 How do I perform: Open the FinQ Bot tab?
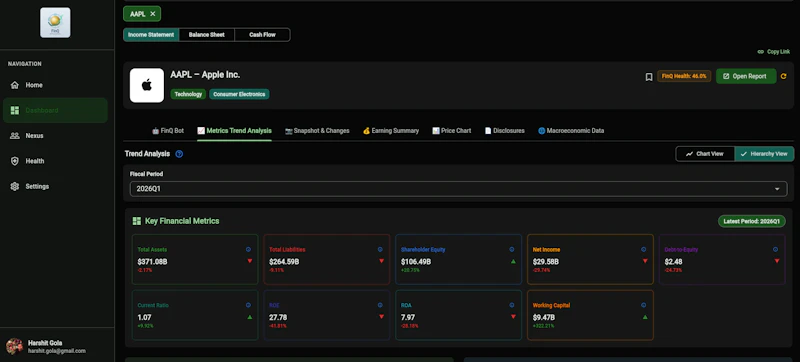point(168,131)
